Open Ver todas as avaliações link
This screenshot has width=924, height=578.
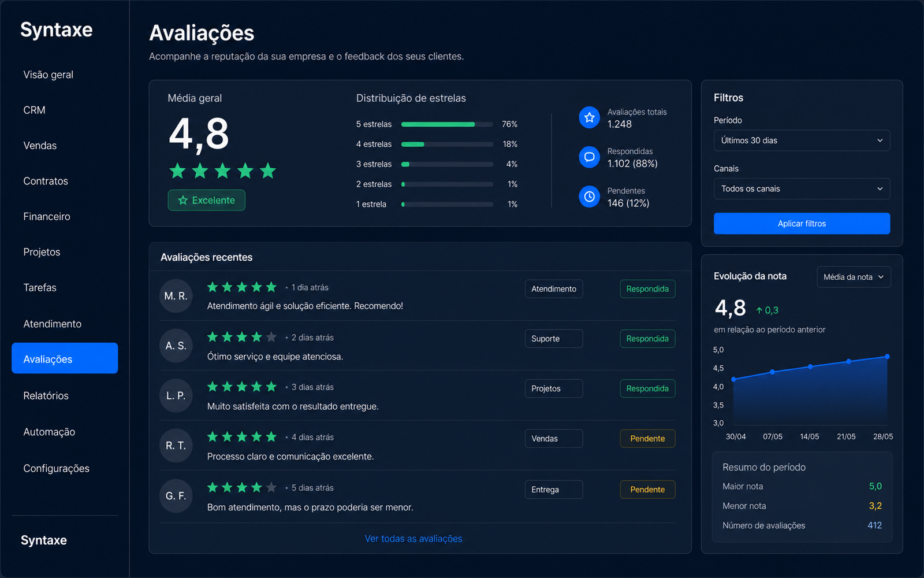413,538
